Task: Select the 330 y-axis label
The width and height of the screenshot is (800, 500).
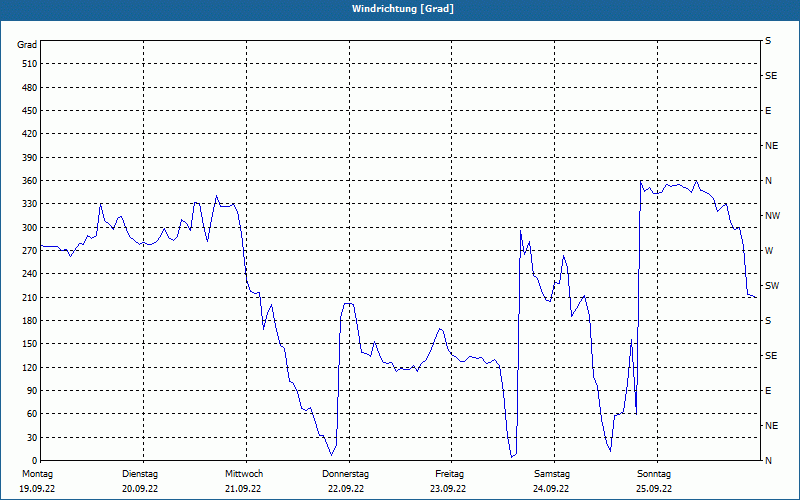Action: point(31,204)
